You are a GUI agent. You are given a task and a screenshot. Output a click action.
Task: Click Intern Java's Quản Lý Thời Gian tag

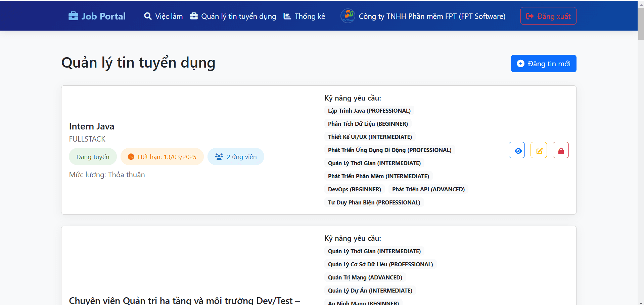tap(374, 163)
